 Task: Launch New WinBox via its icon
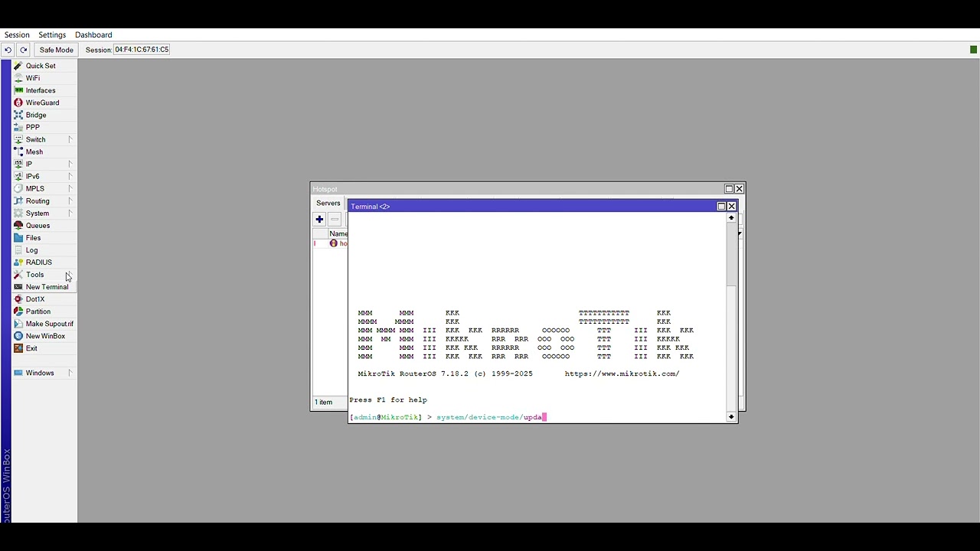click(x=18, y=336)
